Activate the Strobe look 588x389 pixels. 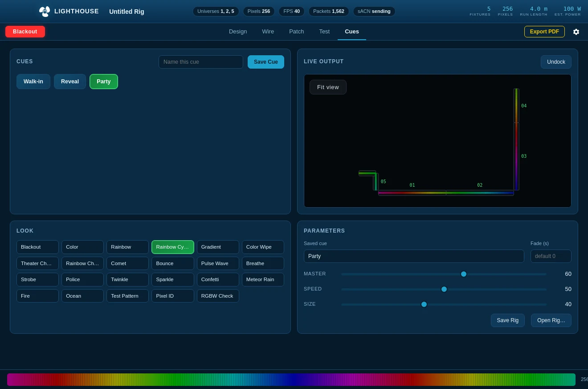click(37, 279)
